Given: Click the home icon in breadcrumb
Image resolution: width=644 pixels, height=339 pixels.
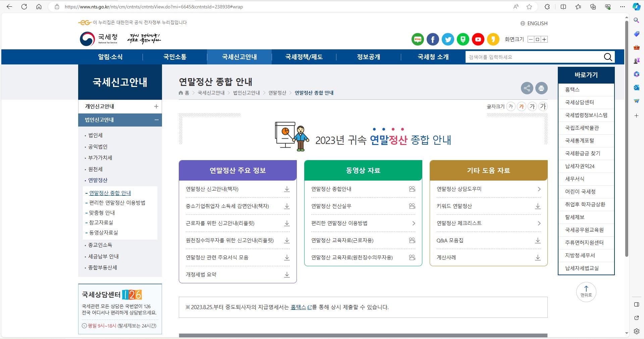Looking at the screenshot, I should point(180,93).
